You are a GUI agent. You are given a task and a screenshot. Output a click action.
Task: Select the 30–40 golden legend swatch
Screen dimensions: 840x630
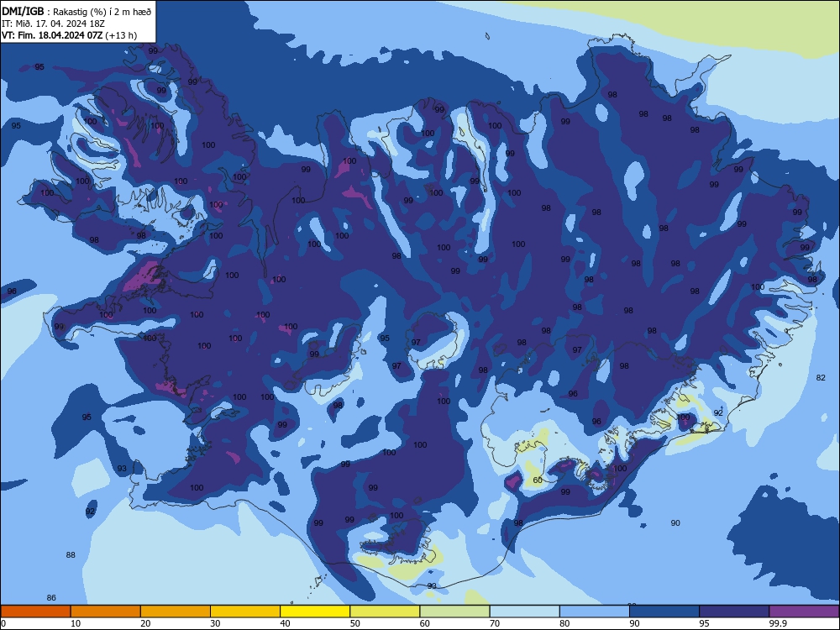click(245, 612)
